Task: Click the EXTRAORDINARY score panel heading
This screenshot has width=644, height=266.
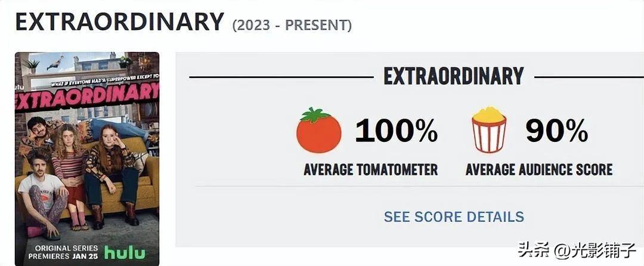Action: click(454, 76)
